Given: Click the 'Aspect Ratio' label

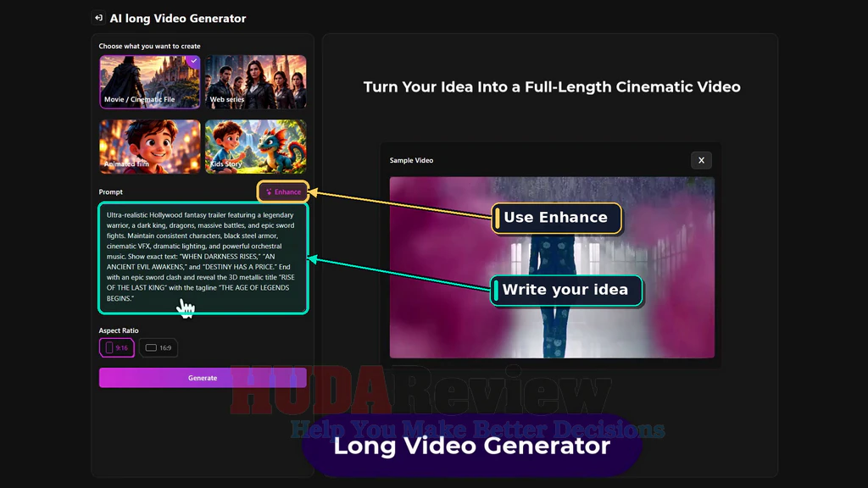Looking at the screenshot, I should [x=119, y=330].
